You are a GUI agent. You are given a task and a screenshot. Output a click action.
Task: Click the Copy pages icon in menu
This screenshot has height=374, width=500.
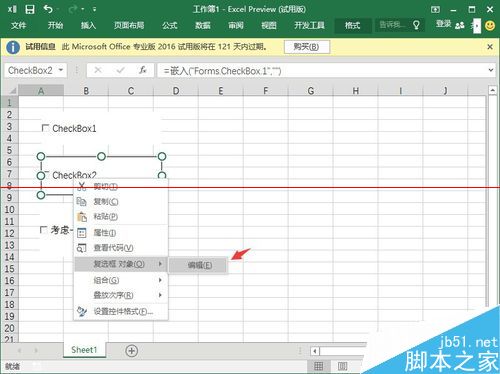tap(82, 201)
